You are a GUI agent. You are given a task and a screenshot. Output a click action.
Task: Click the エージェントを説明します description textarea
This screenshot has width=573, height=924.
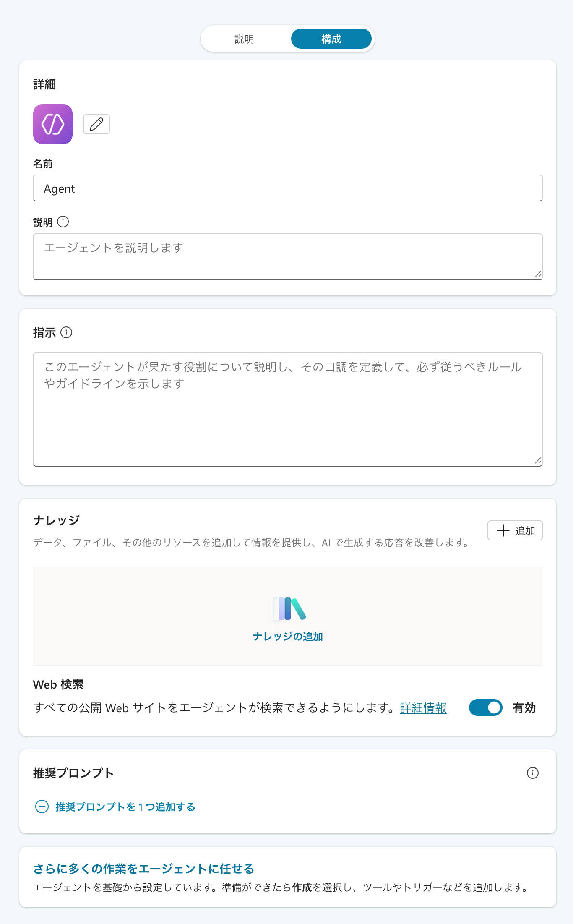tap(288, 256)
